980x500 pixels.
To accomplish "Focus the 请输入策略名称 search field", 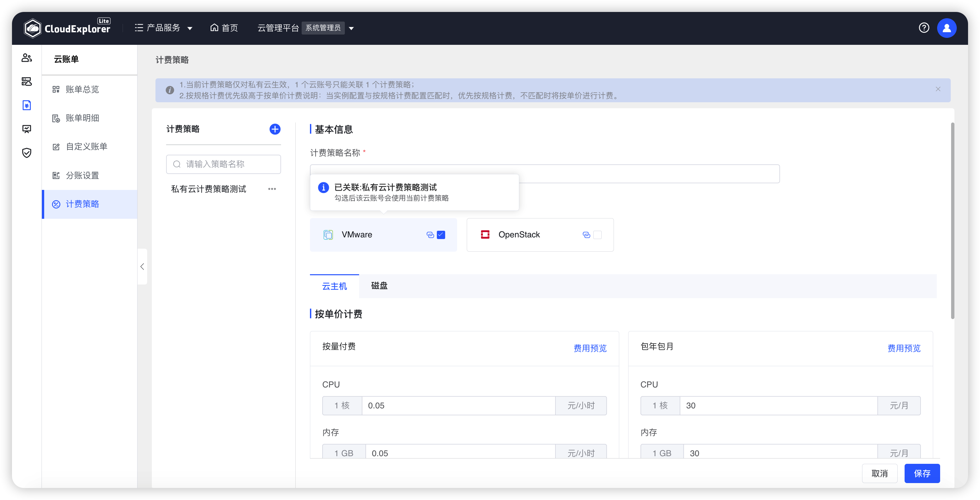I will click(223, 164).
